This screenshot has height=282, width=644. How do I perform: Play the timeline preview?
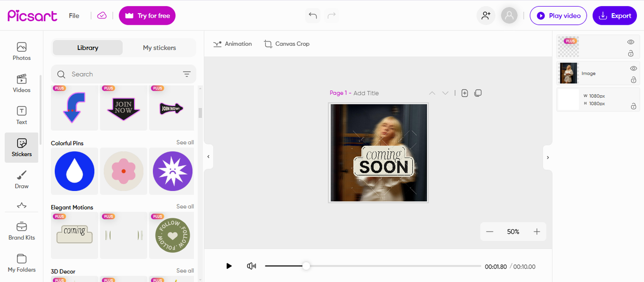point(229,266)
